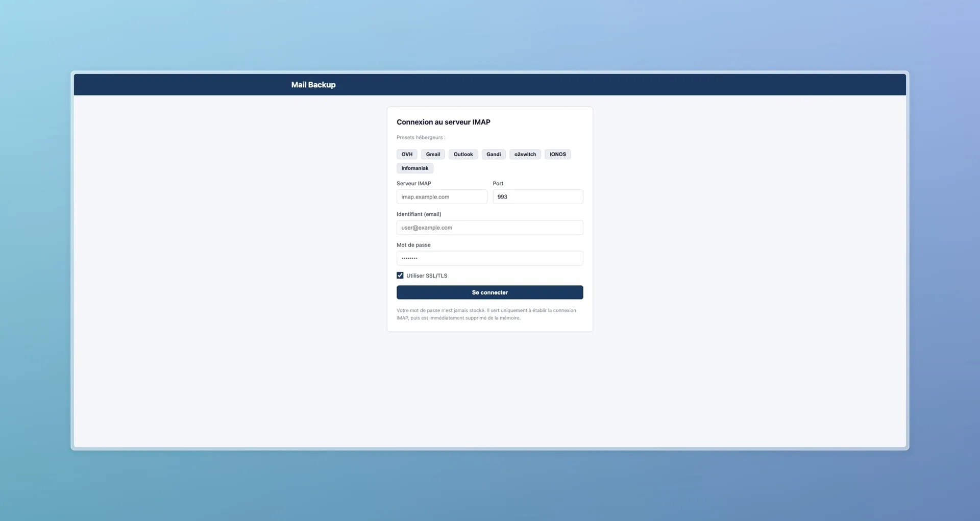980x521 pixels.
Task: Click the 'Utiliser SSL/TLS' label text
Action: point(427,276)
